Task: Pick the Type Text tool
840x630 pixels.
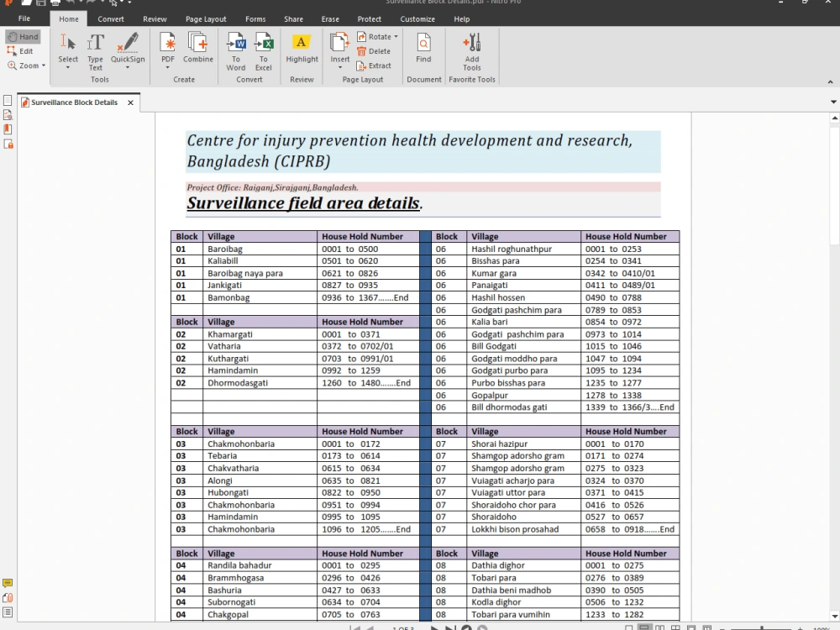Action: [96, 51]
